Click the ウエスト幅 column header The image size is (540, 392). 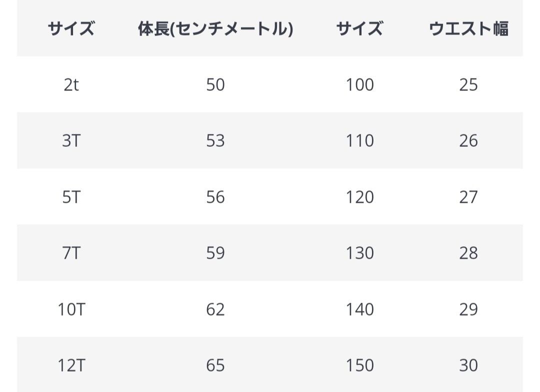[468, 29]
